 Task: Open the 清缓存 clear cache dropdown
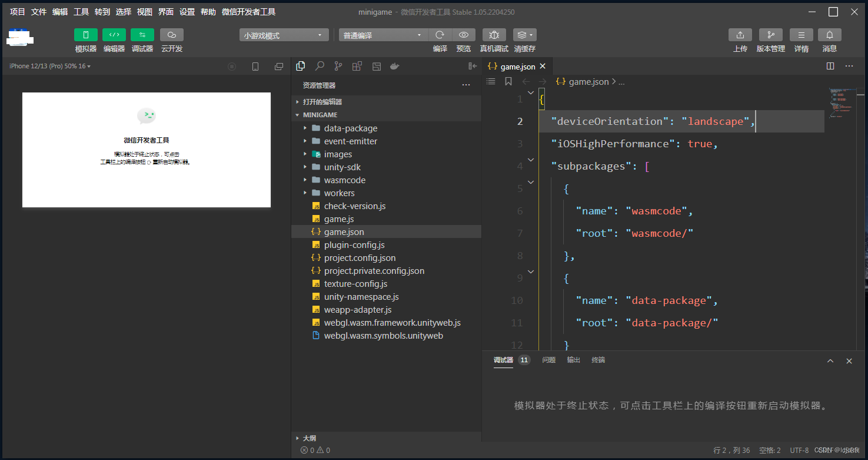(x=525, y=35)
